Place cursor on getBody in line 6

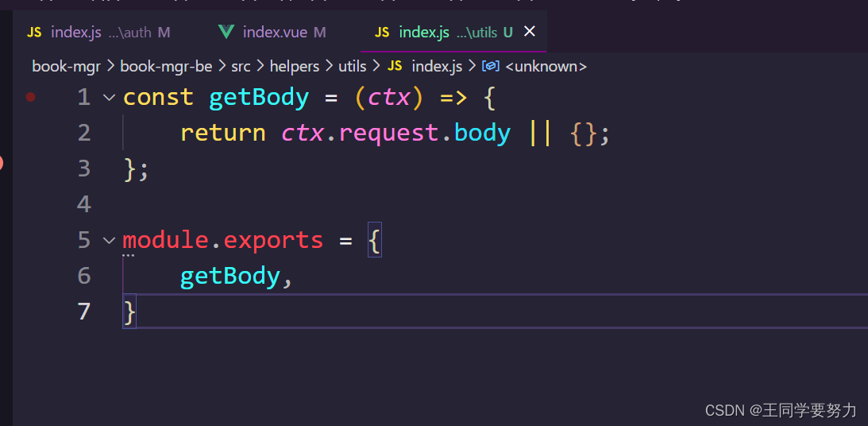click(230, 276)
